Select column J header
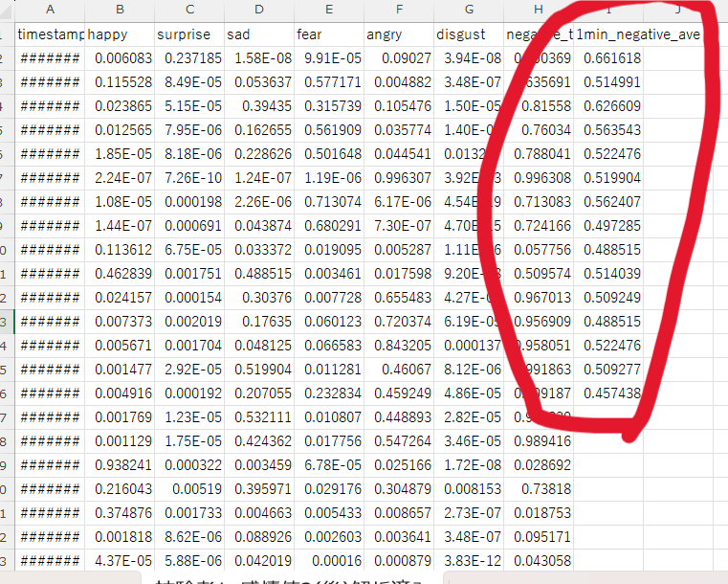 click(677, 10)
